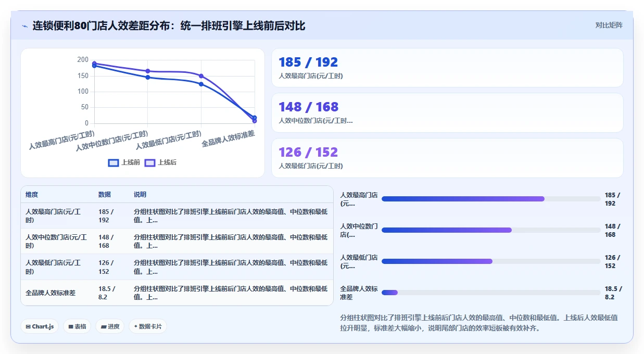Click the 上线前 line point at 人效最低门店

tap(201, 84)
